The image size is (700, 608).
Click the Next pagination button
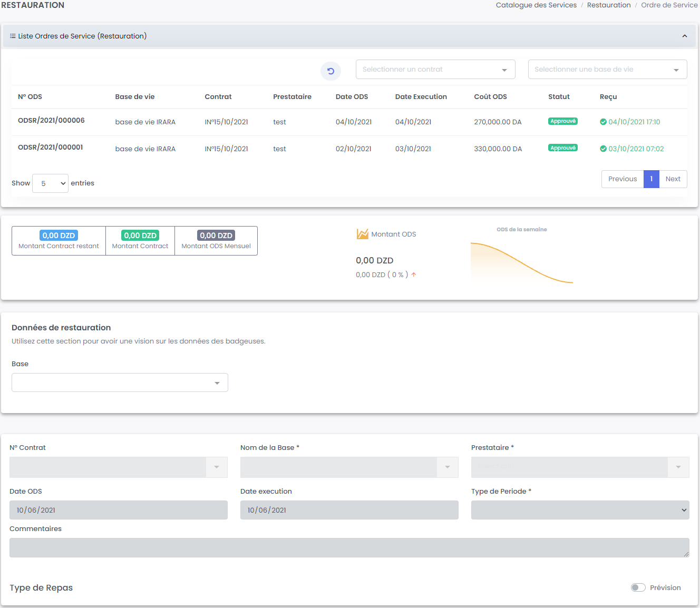pos(673,179)
